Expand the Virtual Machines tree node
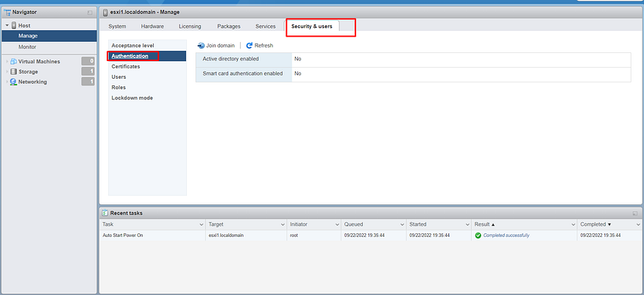Screen dimensions: 644x295 point(7,62)
